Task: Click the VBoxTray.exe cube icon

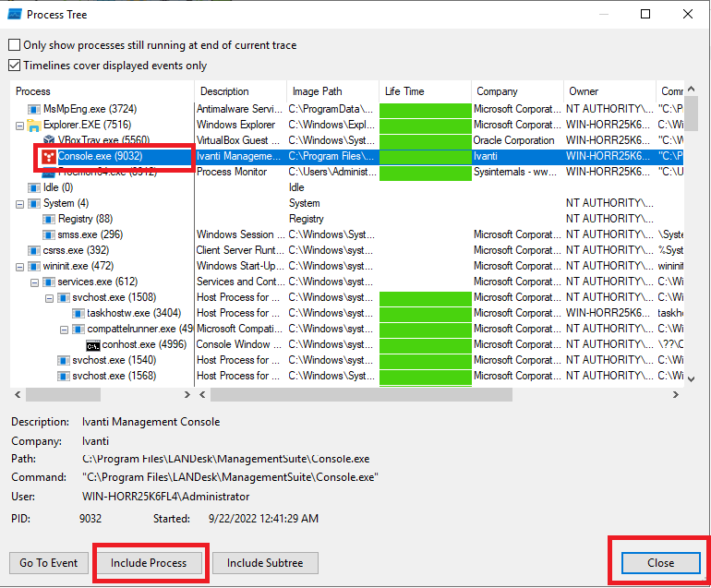Action: pyautogui.click(x=49, y=140)
